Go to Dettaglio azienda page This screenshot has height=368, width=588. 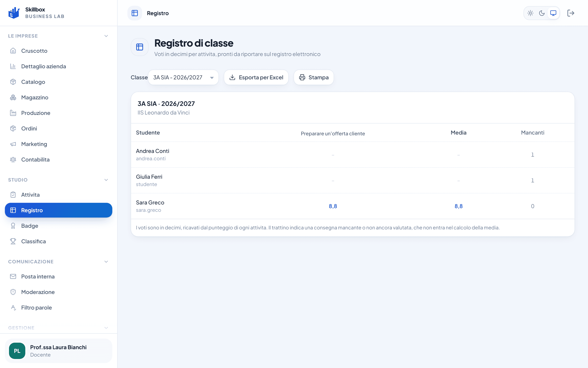tap(59, 66)
